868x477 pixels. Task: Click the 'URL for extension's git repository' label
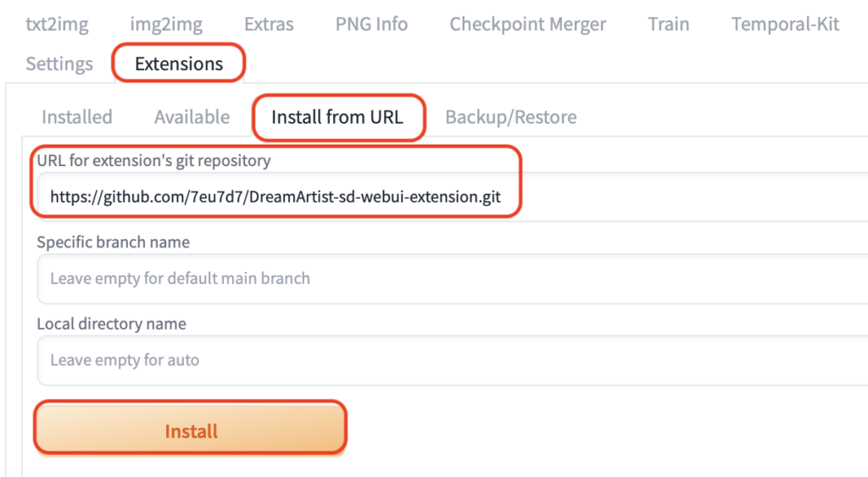coord(153,160)
